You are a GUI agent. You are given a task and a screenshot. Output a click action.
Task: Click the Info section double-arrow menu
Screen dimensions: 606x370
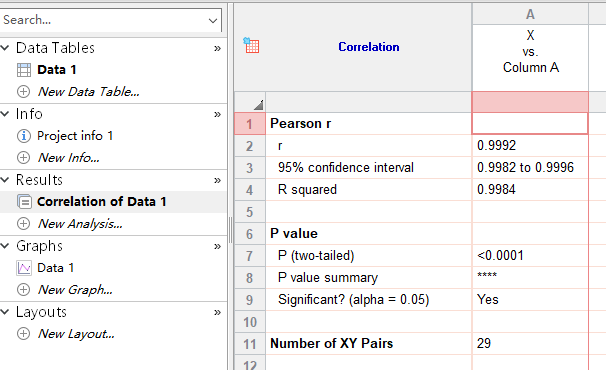[x=218, y=114]
